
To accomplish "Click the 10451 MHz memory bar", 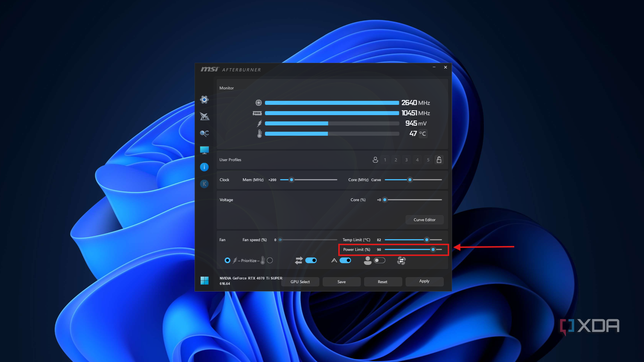I will click(332, 113).
